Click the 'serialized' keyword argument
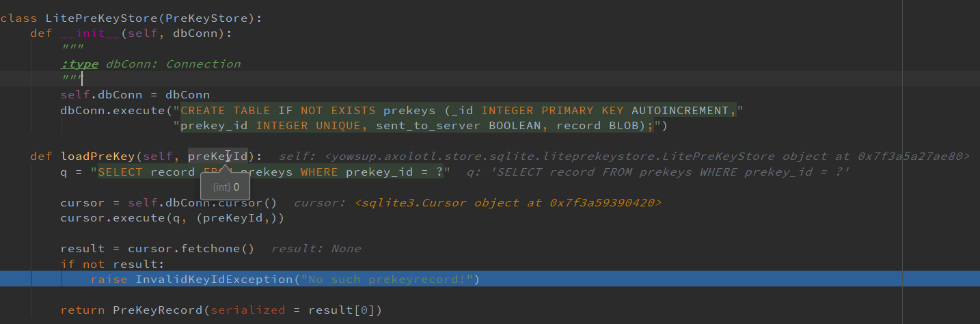The width and height of the screenshot is (980, 324). coord(247,310)
